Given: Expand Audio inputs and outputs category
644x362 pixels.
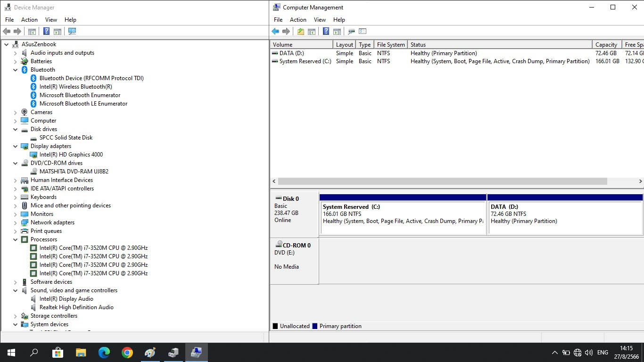Looking at the screenshot, I should 15,53.
